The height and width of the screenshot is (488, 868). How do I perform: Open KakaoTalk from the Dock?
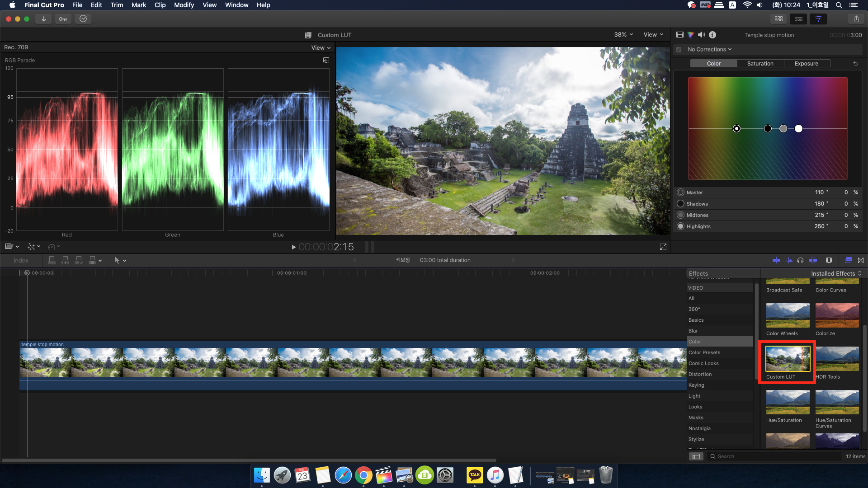click(x=475, y=475)
